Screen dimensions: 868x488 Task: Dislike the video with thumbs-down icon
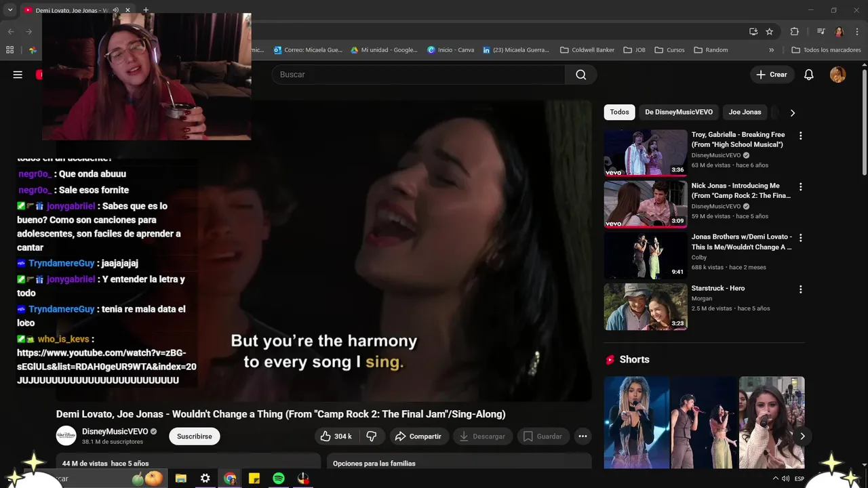(372, 436)
